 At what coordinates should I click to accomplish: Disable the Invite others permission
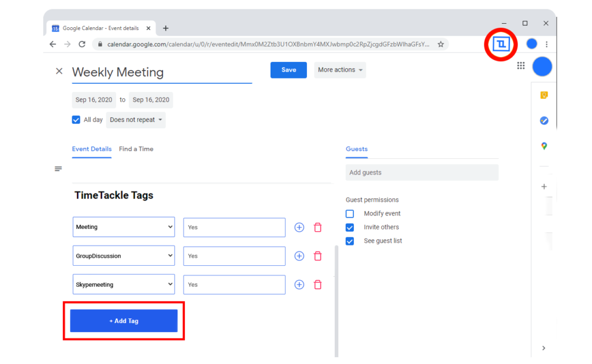349,227
